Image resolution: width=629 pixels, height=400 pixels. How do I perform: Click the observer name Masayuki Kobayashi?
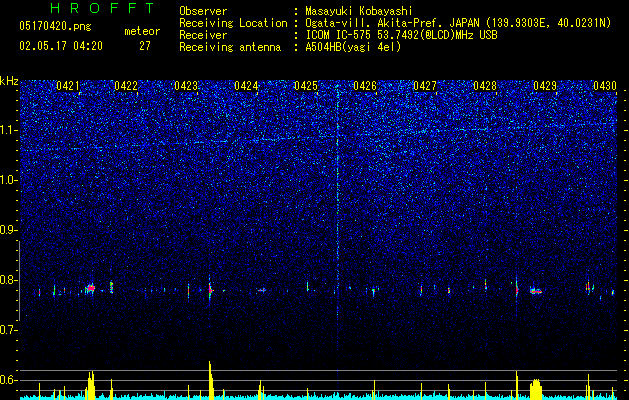coord(359,11)
